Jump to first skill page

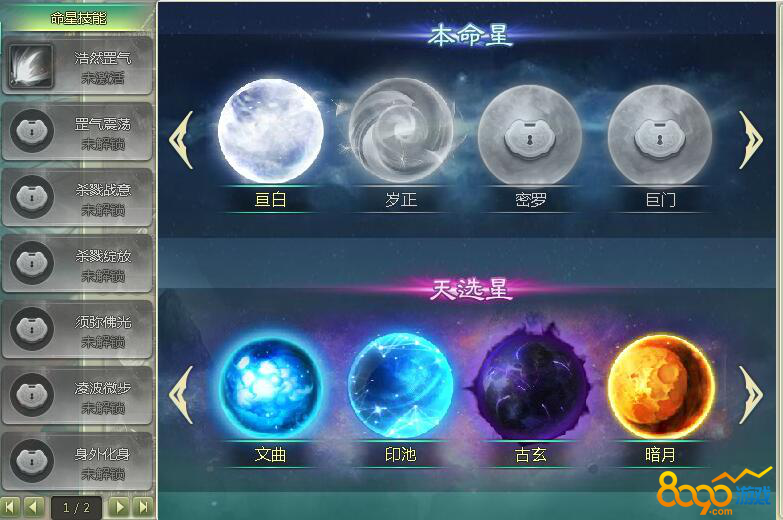[10, 508]
